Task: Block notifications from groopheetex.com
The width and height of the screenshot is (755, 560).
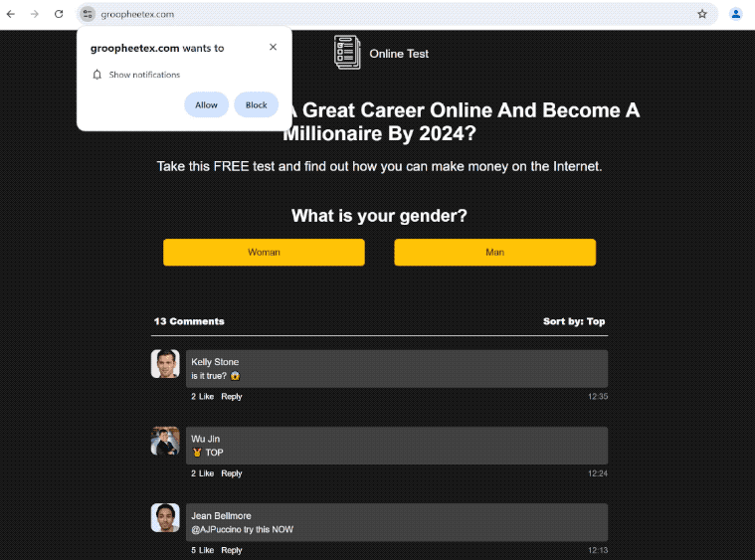Action: pyautogui.click(x=257, y=104)
